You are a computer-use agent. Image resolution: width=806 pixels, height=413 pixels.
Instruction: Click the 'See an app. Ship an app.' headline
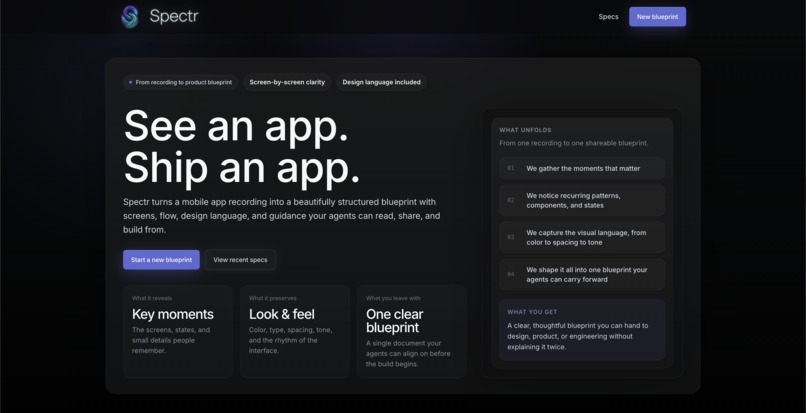pos(242,147)
